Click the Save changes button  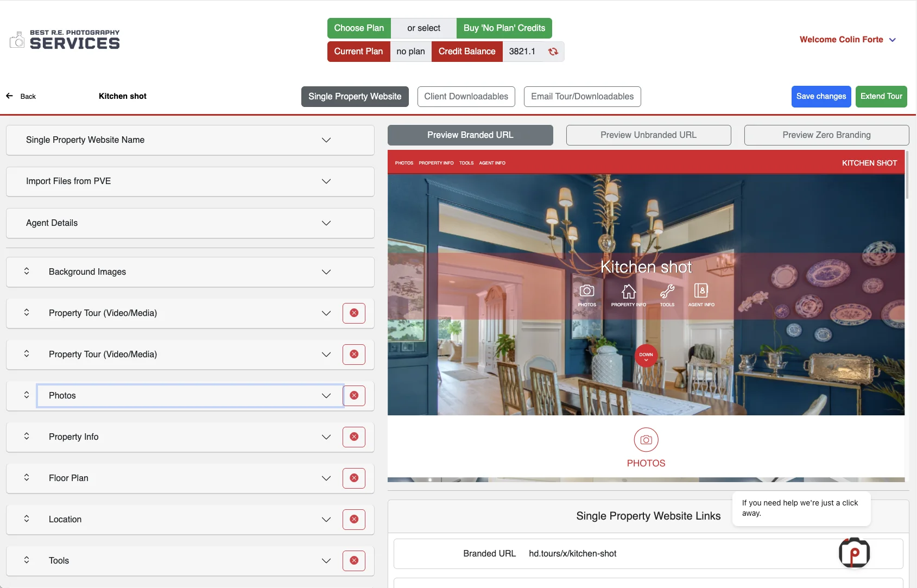pos(821,97)
